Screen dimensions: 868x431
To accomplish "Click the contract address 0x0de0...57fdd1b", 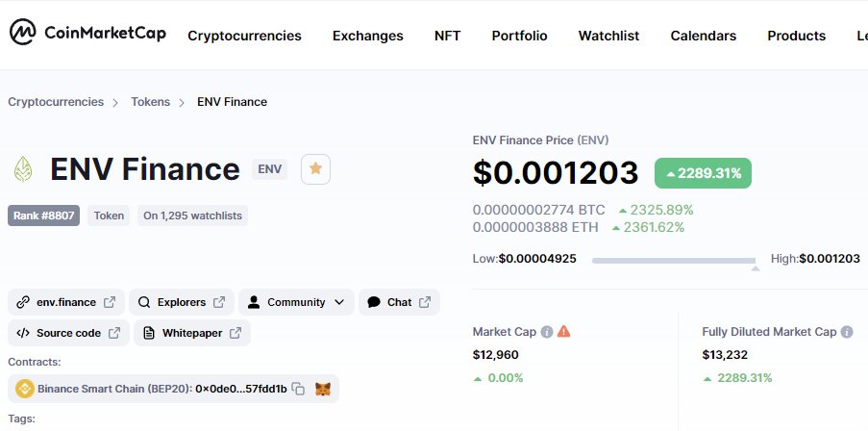I will (241, 389).
